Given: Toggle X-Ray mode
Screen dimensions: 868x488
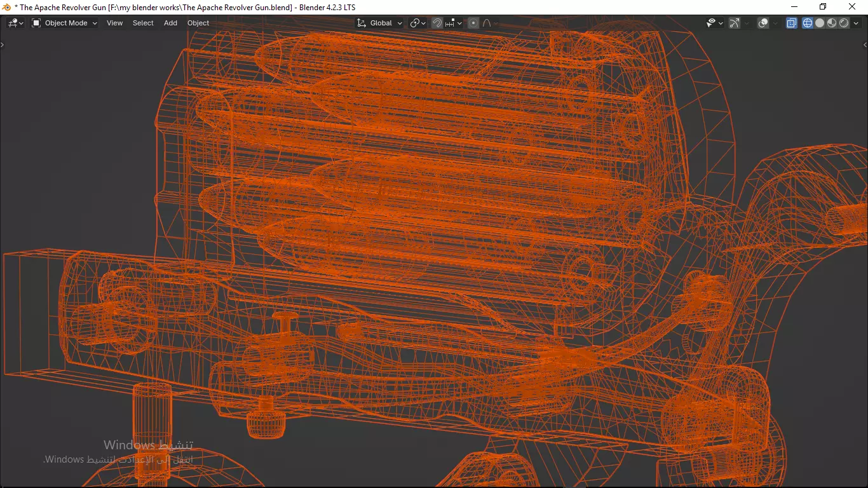Looking at the screenshot, I should 792,23.
